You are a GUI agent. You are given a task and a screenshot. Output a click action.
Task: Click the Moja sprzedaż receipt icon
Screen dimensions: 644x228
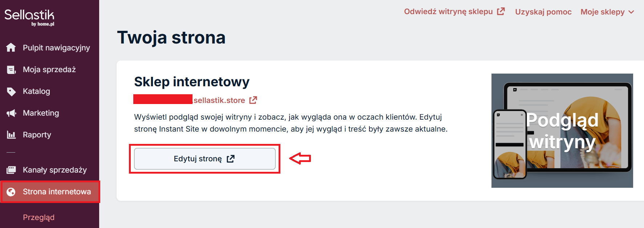pos(11,70)
